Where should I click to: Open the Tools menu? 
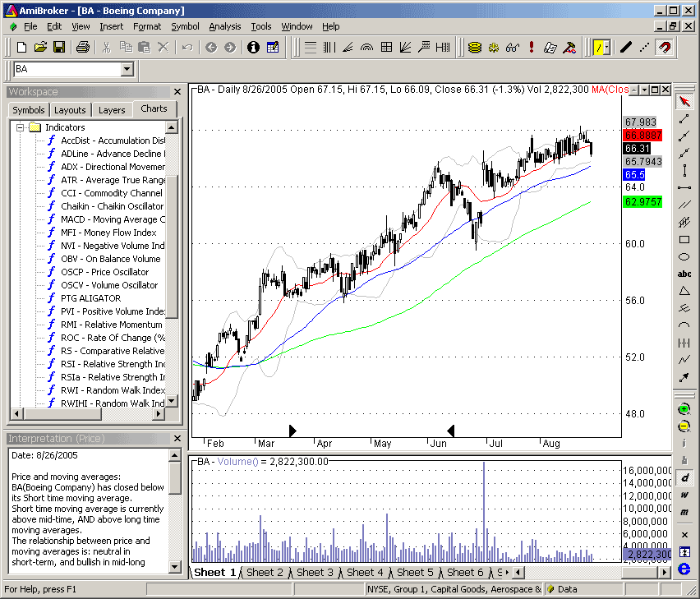pyautogui.click(x=261, y=26)
